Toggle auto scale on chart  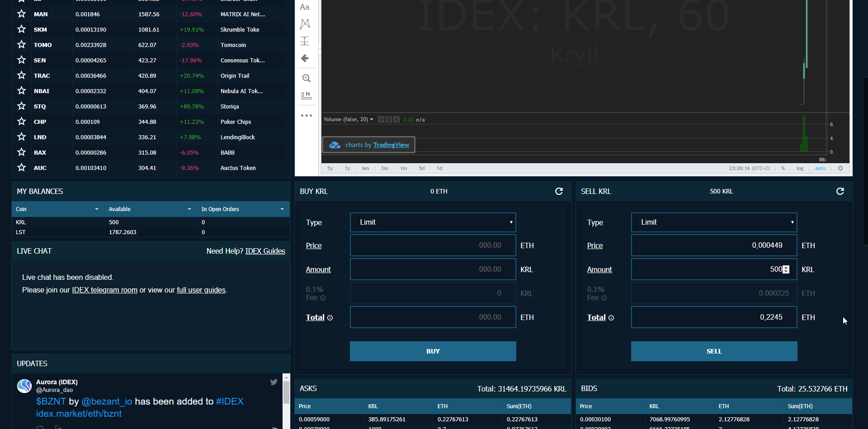click(820, 168)
